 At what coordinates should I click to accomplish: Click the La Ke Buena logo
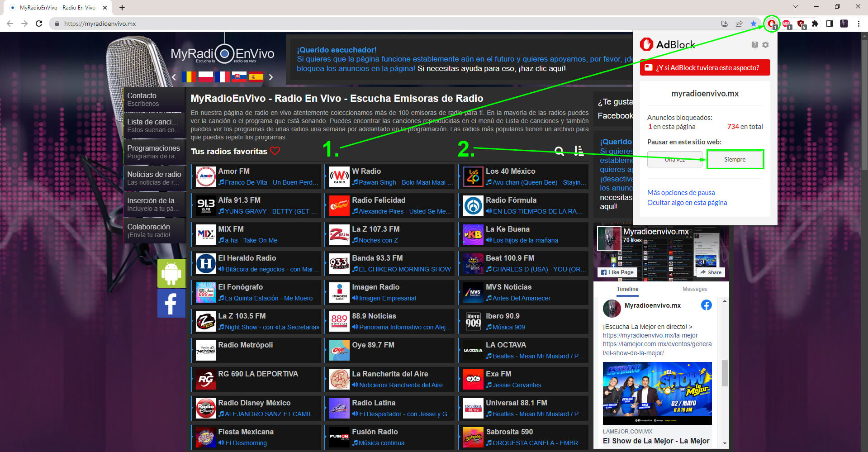(473, 234)
